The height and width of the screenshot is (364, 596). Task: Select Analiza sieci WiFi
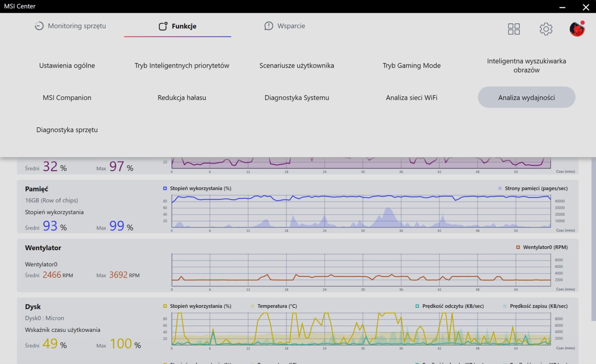[x=412, y=98]
